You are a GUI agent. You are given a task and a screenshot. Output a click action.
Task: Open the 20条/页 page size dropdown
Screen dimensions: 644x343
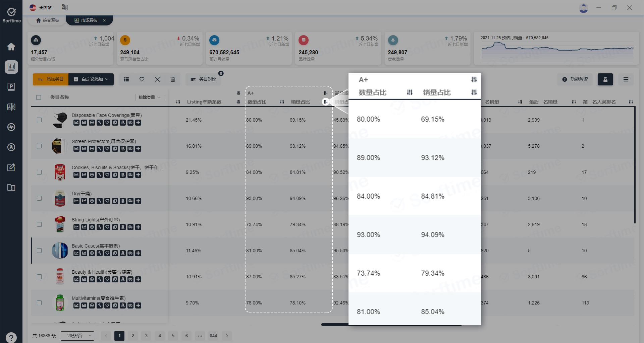coord(77,336)
